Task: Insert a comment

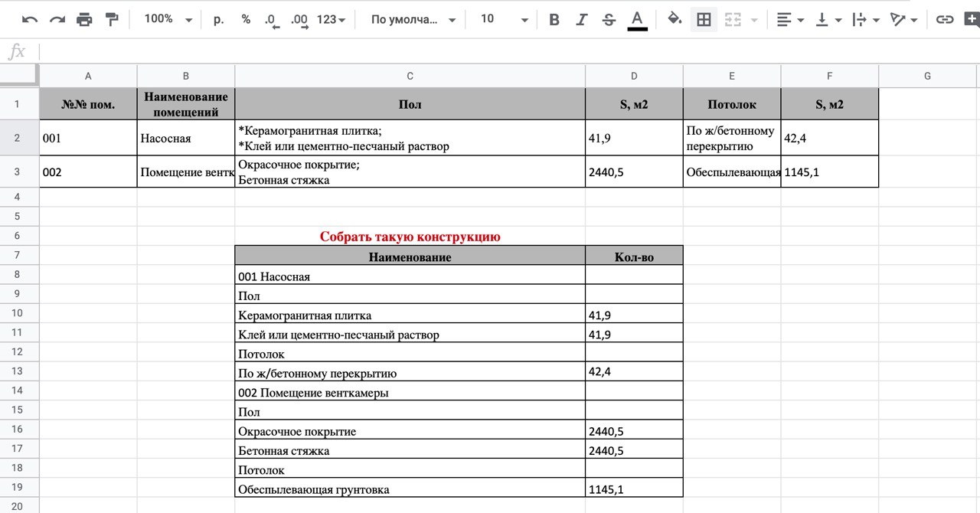Action: (x=972, y=19)
